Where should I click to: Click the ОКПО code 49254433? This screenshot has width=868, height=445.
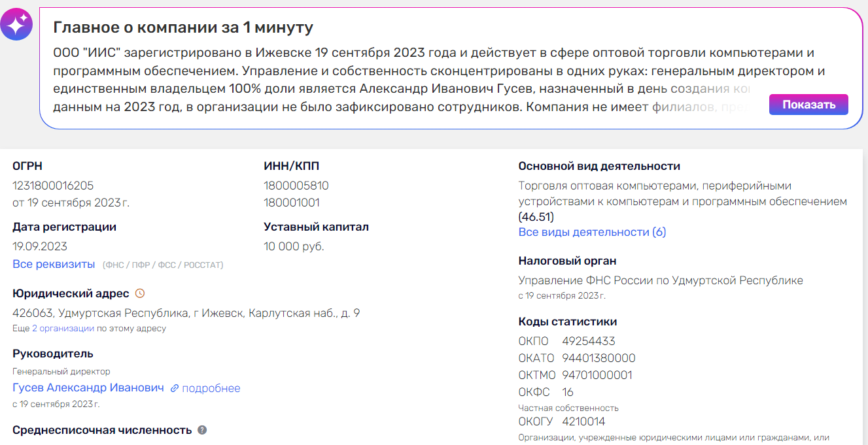coord(589,341)
